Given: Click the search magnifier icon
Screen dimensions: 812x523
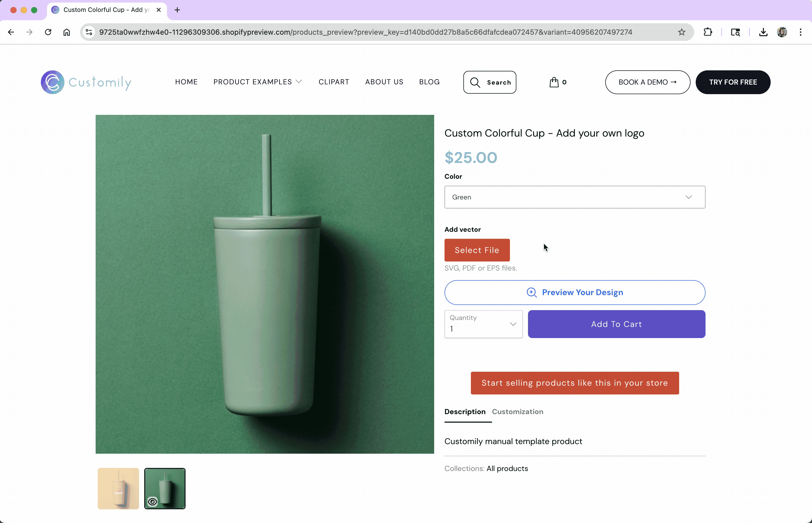Looking at the screenshot, I should point(475,83).
